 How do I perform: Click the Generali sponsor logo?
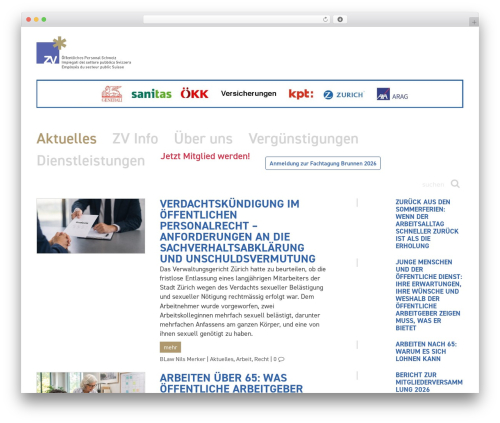pyautogui.click(x=112, y=94)
